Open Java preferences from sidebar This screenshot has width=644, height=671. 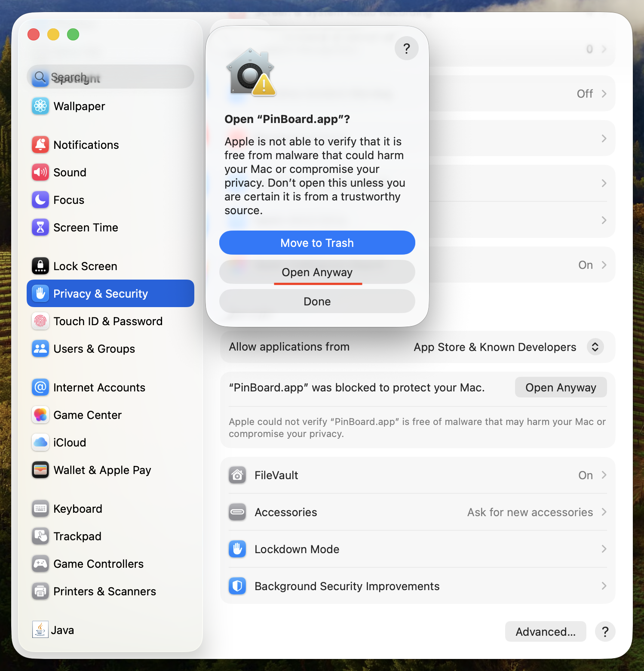point(63,630)
